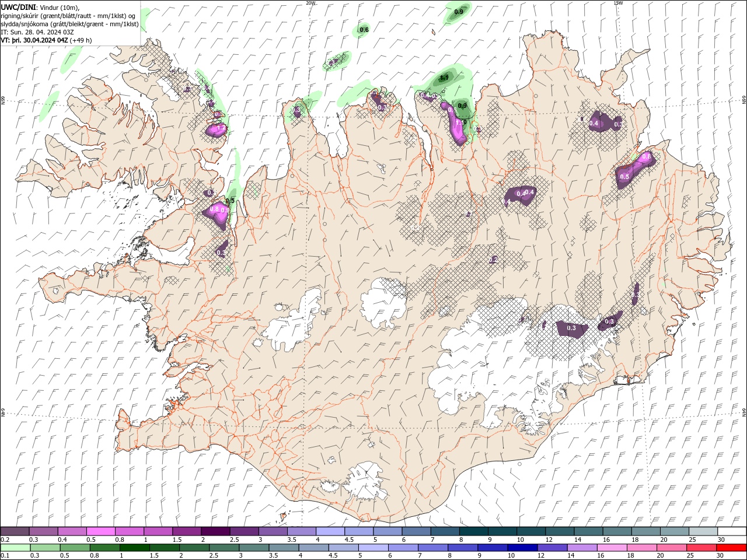Click the snow legend swatch labeled 0.2

tap(15, 531)
